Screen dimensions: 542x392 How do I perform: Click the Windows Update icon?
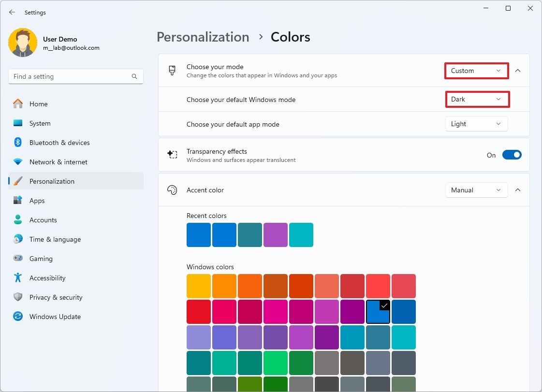[18, 317]
